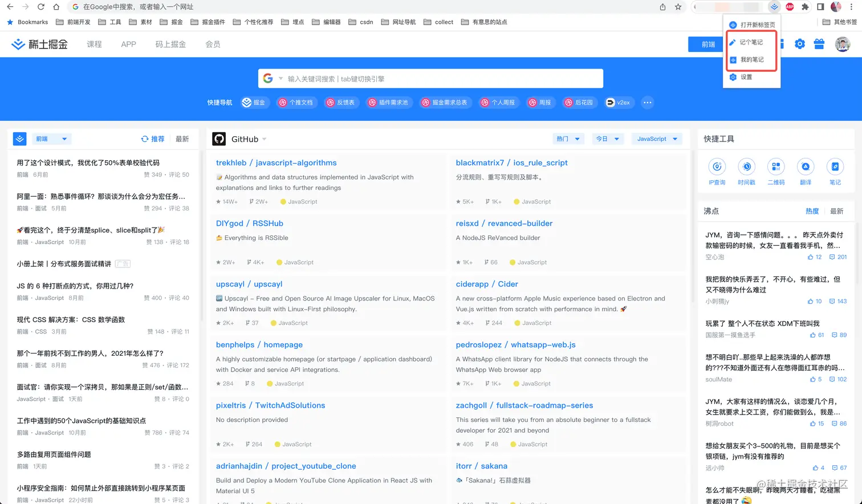Click the share page icon in address bar
The image size is (862, 504).
pos(662,7)
